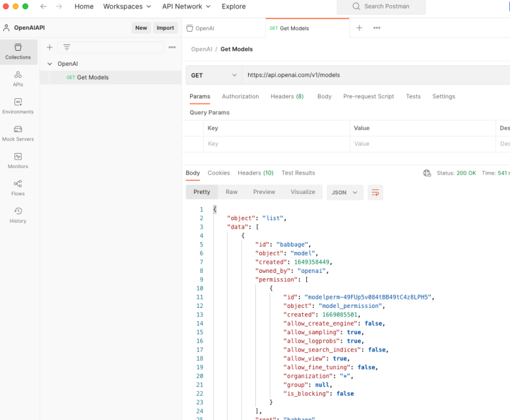
Task: Click the OpenAI breadcrumb link
Action: tap(202, 49)
